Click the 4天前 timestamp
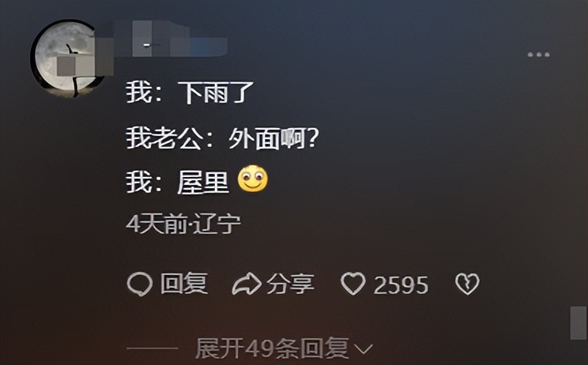Screen dimensions: 588x365 [156, 224]
